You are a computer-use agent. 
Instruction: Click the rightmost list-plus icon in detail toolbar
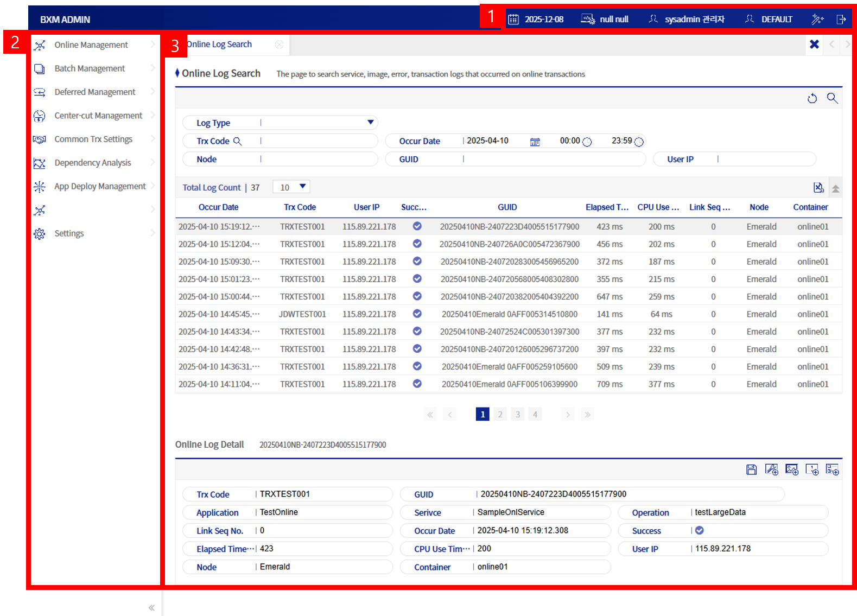click(832, 469)
